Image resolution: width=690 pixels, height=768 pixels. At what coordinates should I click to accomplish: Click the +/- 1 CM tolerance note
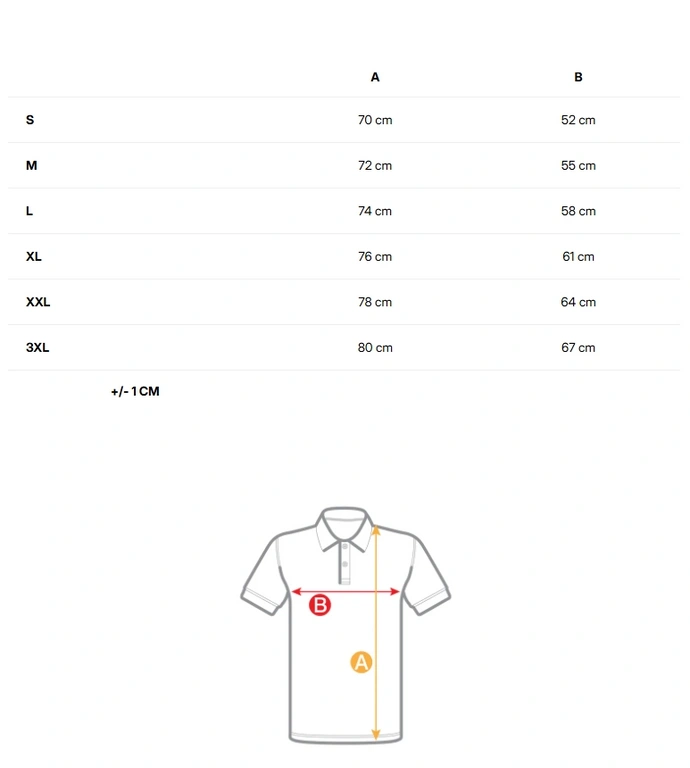tap(135, 391)
